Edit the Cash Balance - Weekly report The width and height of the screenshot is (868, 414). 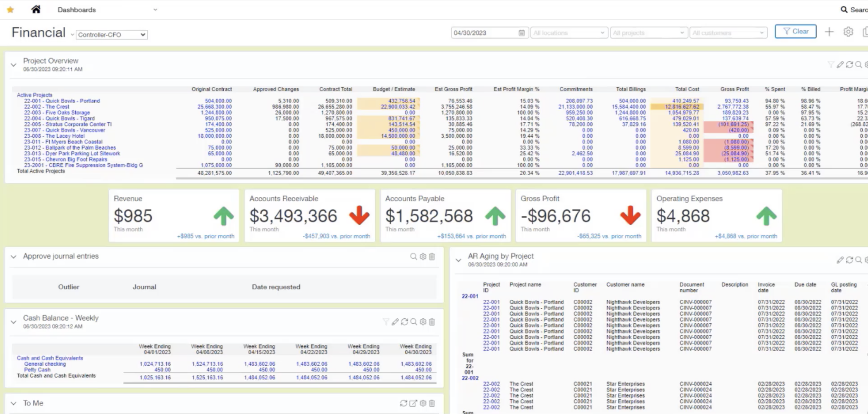click(x=395, y=322)
